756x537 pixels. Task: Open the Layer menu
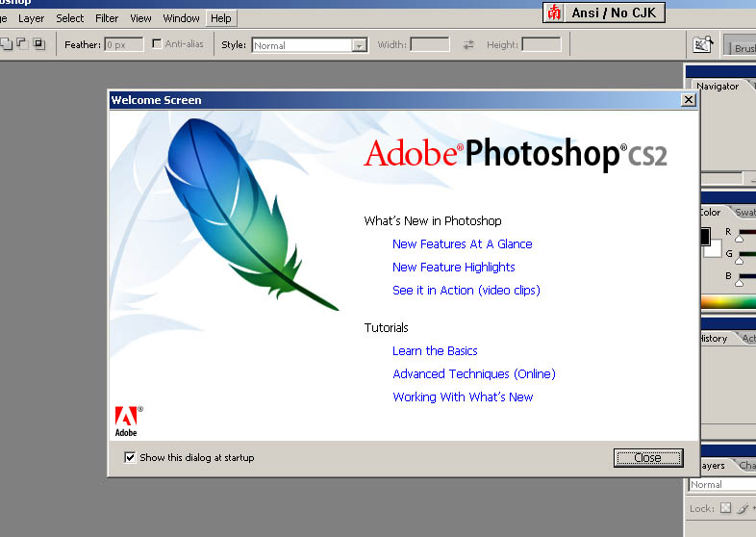[32, 18]
